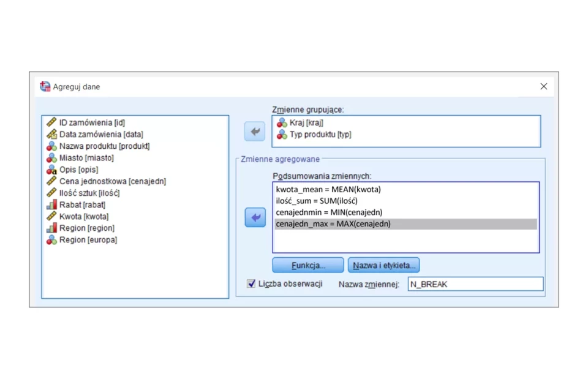
Task: Uncheck the Liczba obserwacji checkbox
Action: 251,284
